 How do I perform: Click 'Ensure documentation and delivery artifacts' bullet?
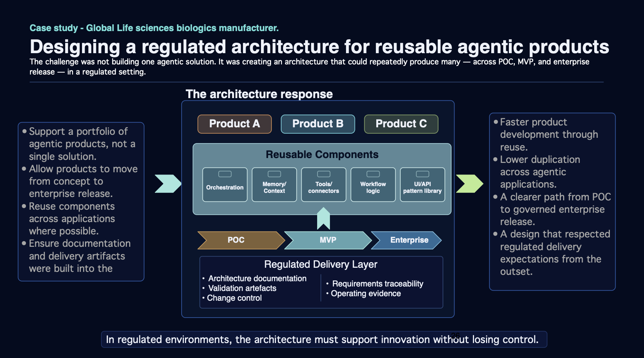(x=76, y=256)
